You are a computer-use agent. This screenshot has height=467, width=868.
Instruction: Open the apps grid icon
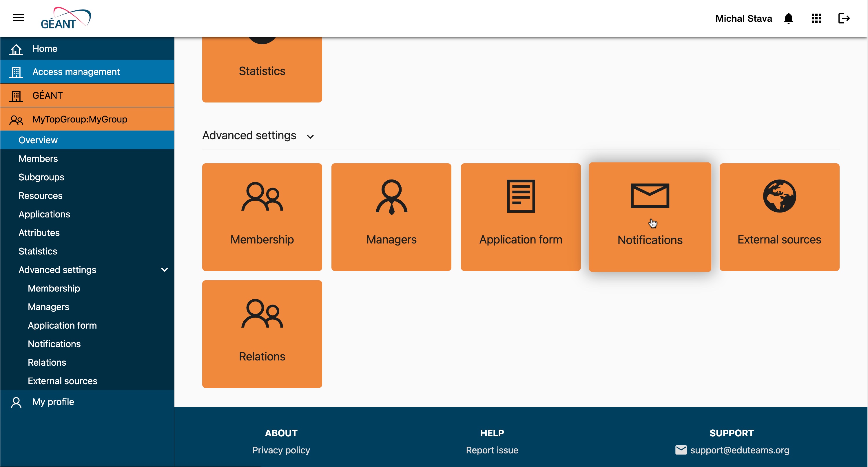(816, 18)
